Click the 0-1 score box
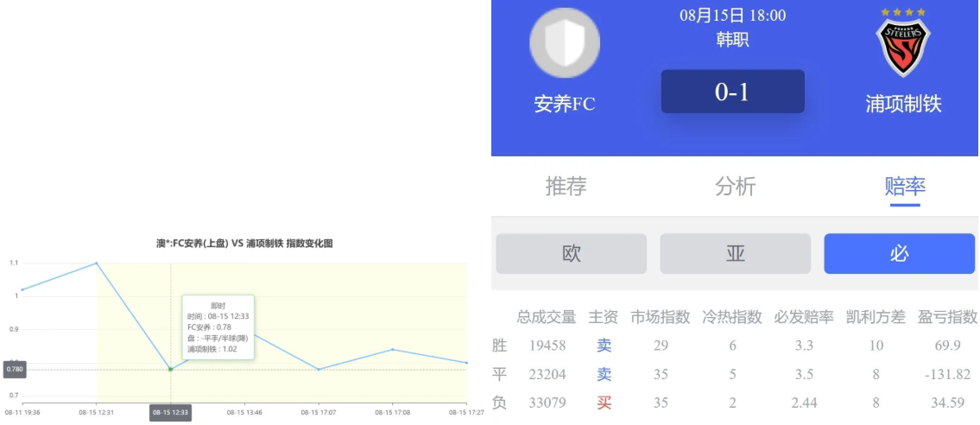Screen dimensions: 980x425 [732, 92]
